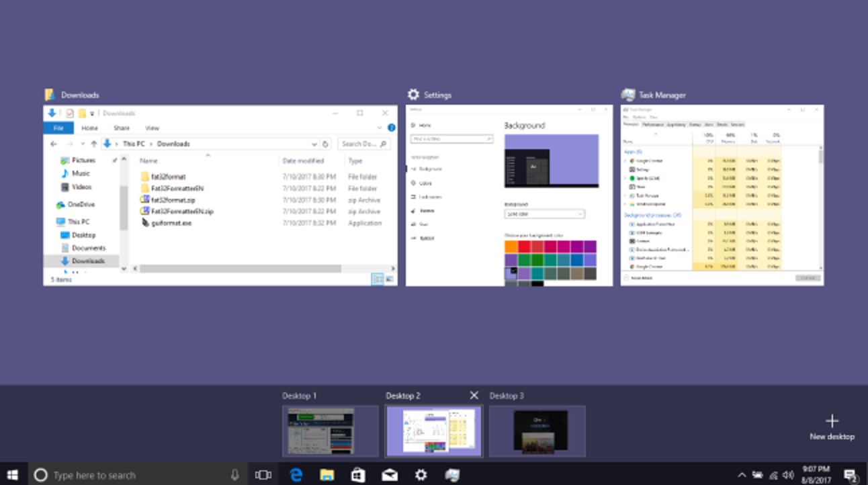The image size is (868, 485).
Task: Add a New desktop
Action: [x=832, y=426]
